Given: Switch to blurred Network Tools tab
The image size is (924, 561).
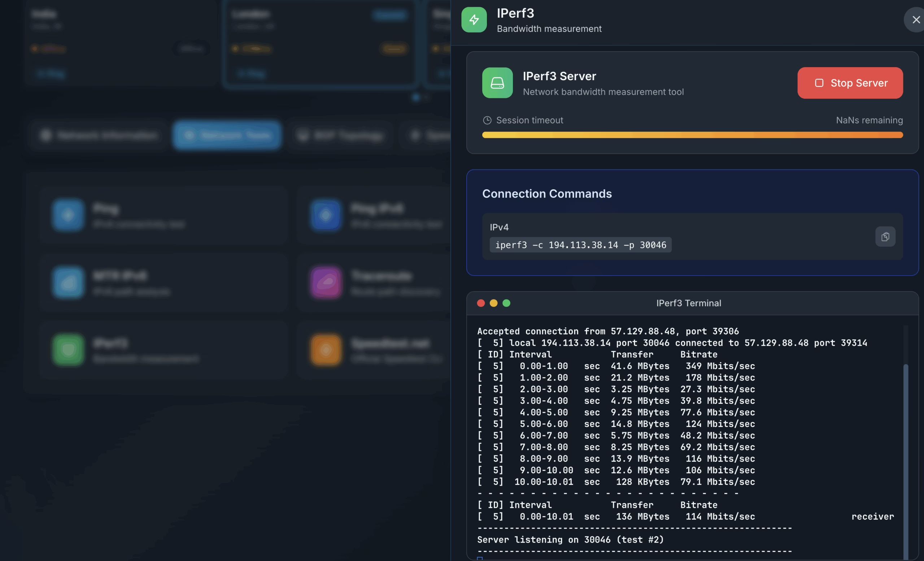Looking at the screenshot, I should click(227, 135).
